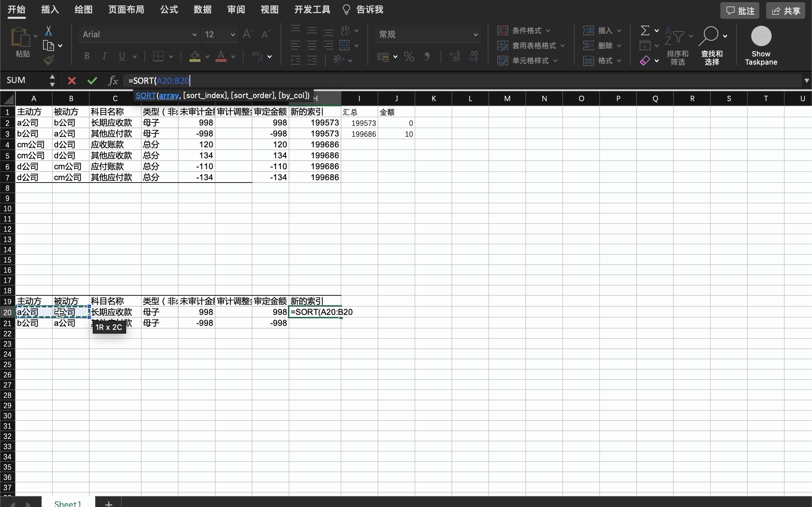Confirm formula with the green checkmark
This screenshot has height=507, width=812.
tap(92, 81)
